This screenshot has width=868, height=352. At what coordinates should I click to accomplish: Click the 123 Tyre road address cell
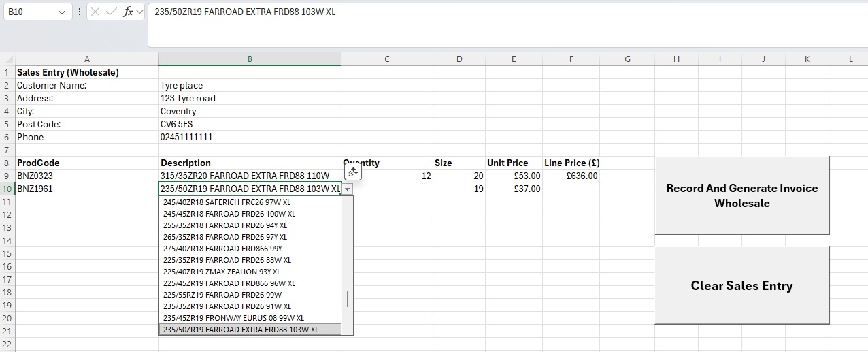coord(250,98)
